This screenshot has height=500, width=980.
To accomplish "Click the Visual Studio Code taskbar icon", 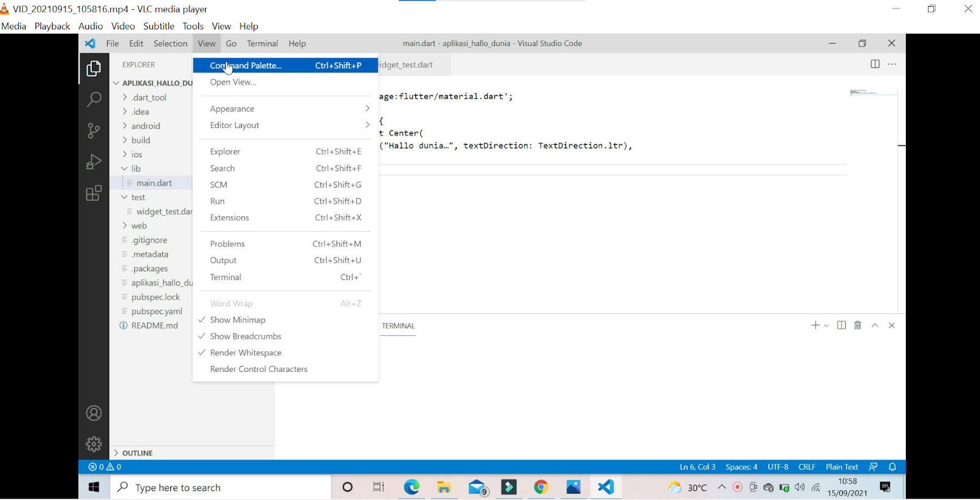I will 606,487.
